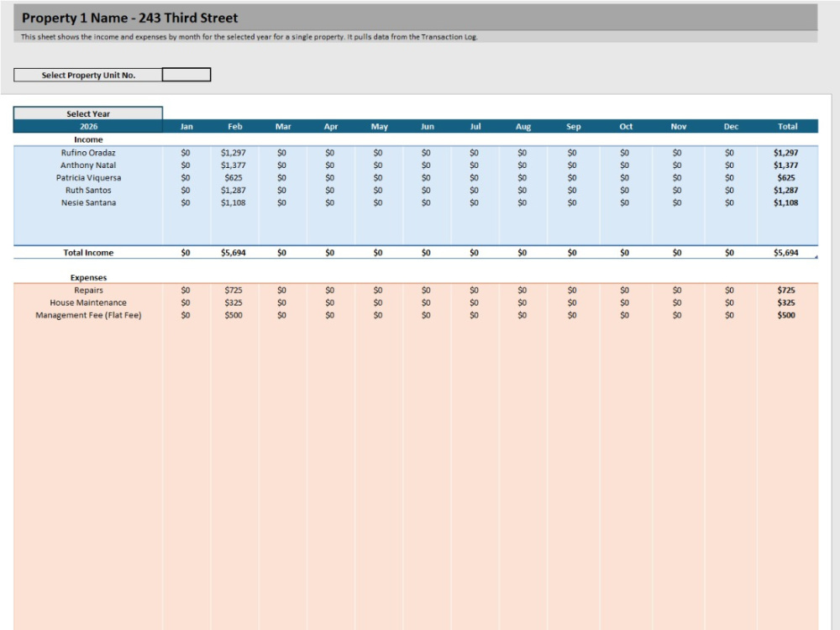
Task: Click the Select Year label cell
Action: coord(88,113)
